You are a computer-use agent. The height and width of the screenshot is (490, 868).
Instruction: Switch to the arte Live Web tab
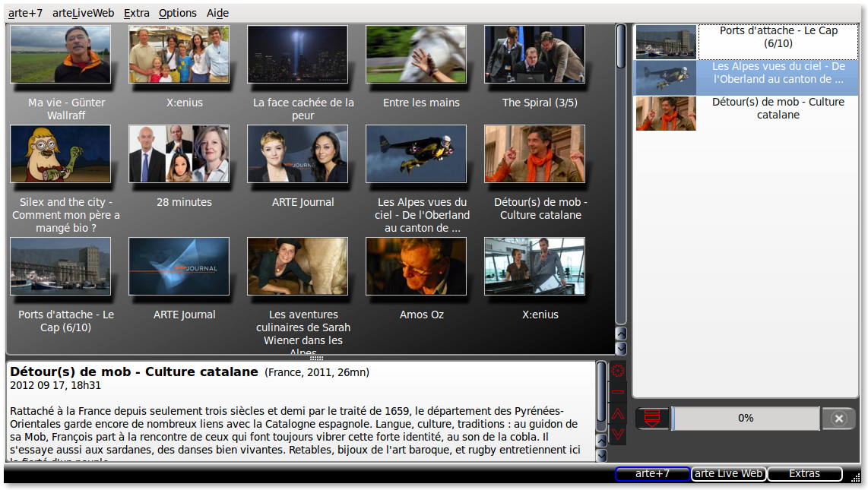(x=728, y=473)
